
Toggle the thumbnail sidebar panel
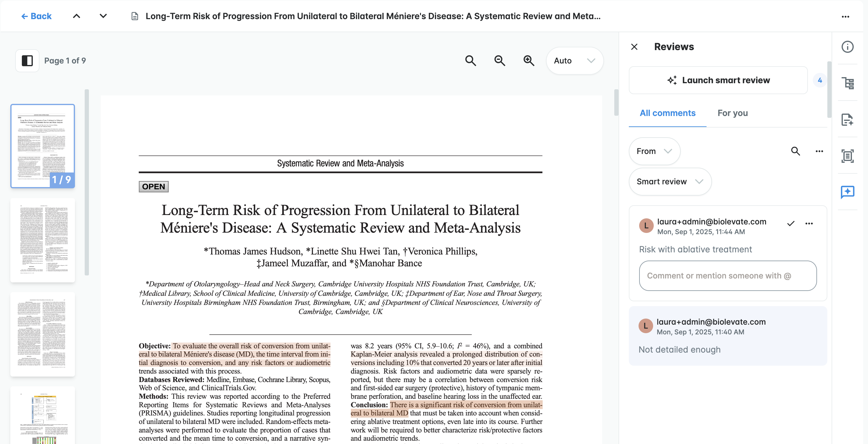pyautogui.click(x=27, y=61)
